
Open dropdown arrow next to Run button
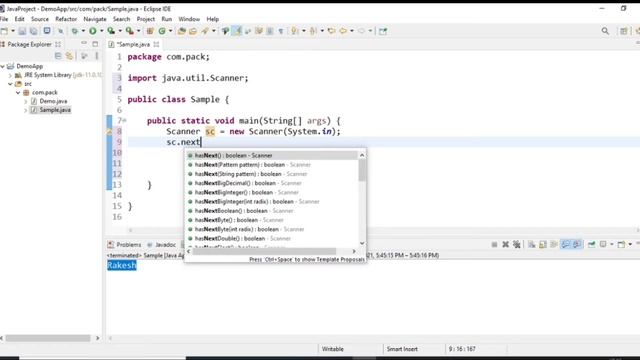(x=102, y=31)
